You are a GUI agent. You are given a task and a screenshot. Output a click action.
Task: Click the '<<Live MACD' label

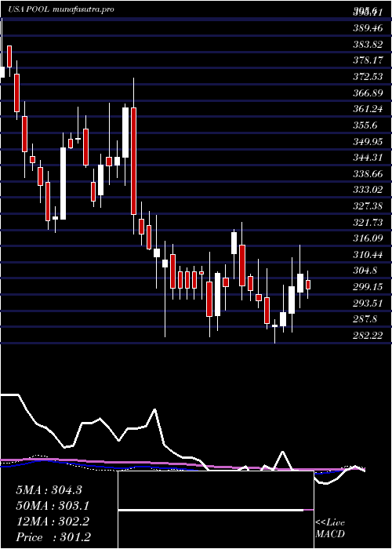pos(330,529)
